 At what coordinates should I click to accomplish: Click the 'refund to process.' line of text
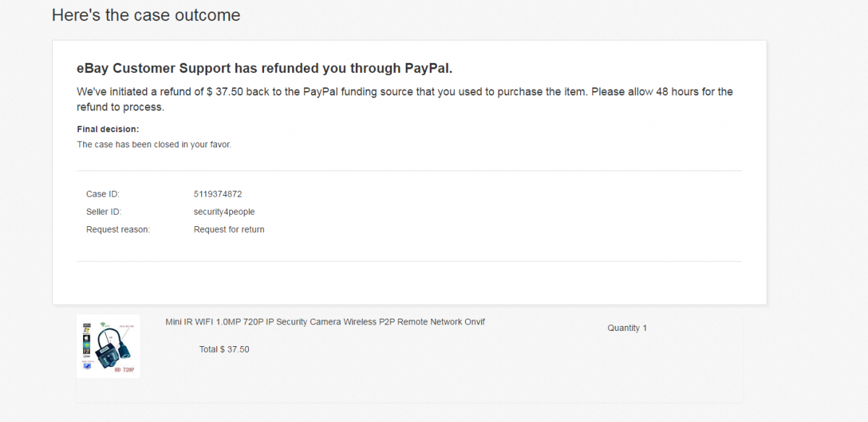[121, 107]
